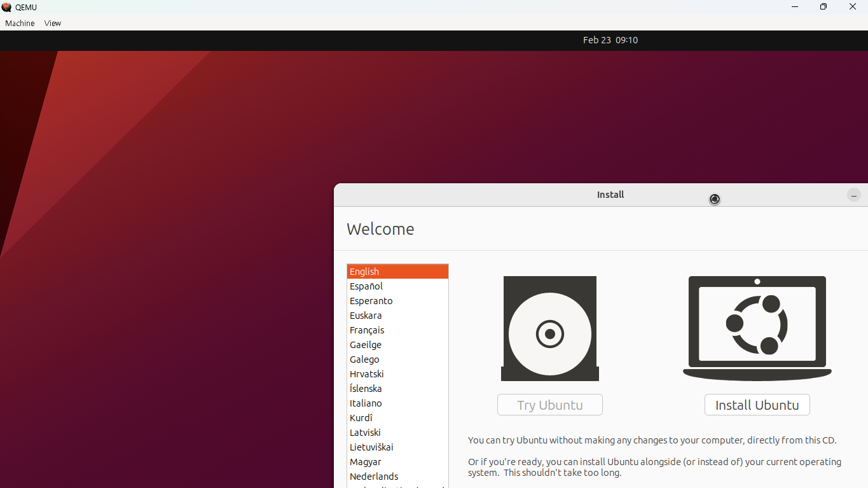Click the Install Ubuntu button
The image size is (868, 488).
click(757, 405)
